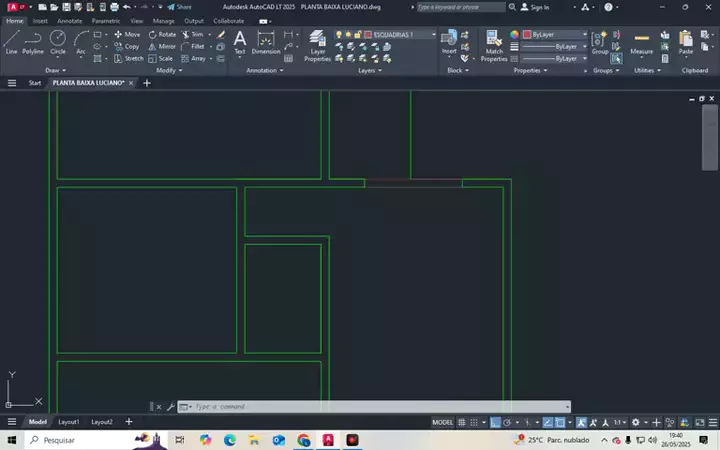Viewport: 720px width, 450px height.
Task: Open the Annotate ribbon tab
Action: tap(70, 20)
